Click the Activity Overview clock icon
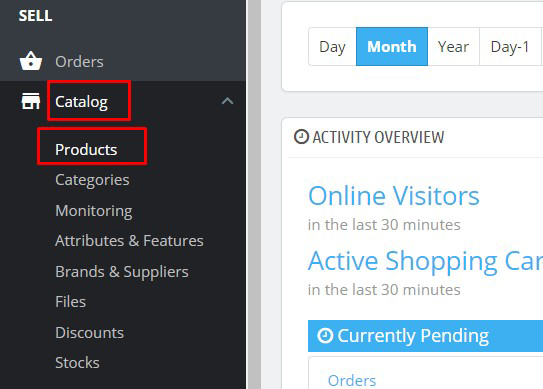 (301, 136)
